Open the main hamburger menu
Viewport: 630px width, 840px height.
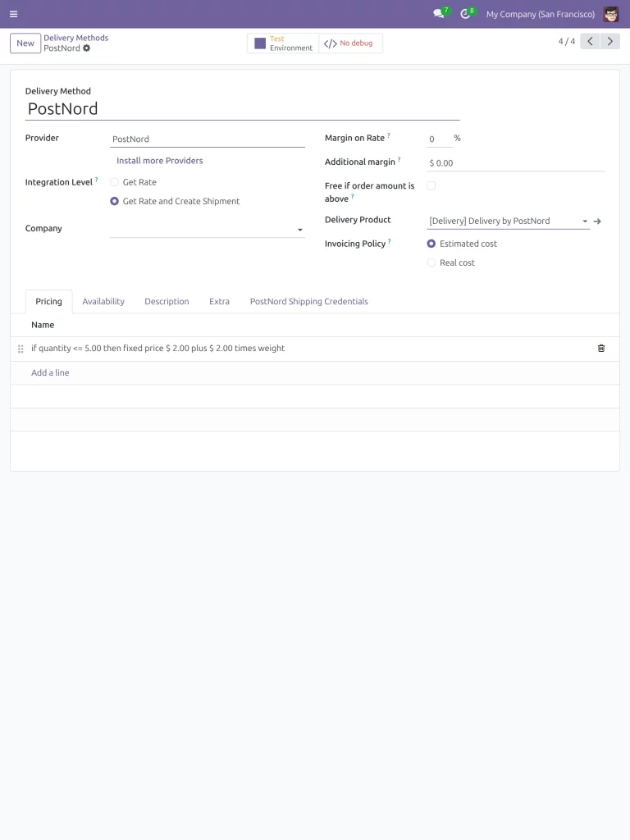13,14
